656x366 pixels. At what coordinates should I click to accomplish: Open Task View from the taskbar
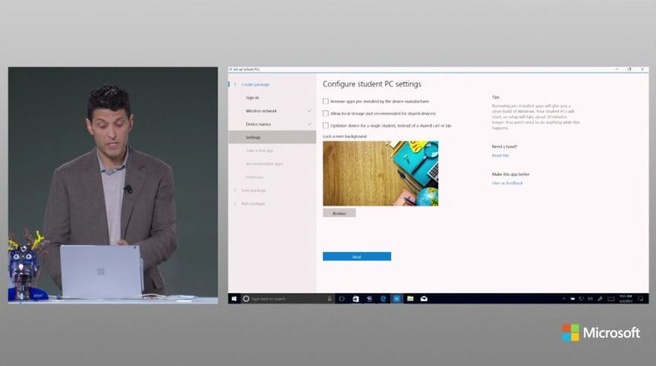pos(342,299)
